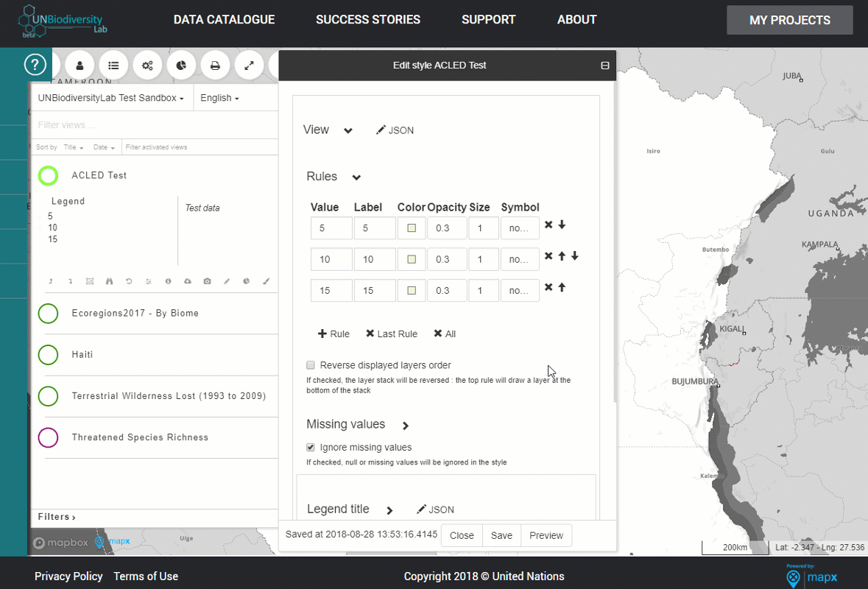Collapse the View section chevron
This screenshot has height=589, width=868.
348,130
